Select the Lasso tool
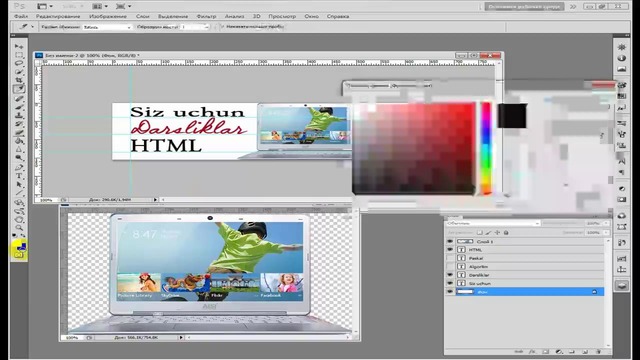Image resolution: width=640 pixels, height=360 pixels. (19, 64)
